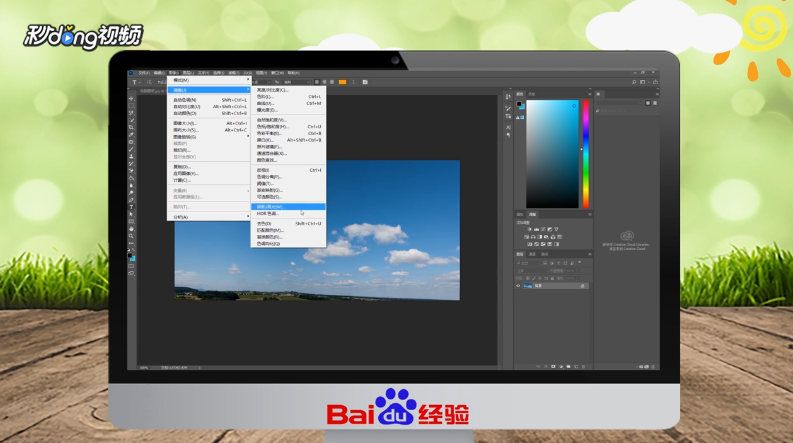The height and width of the screenshot is (443, 793).
Task: Open the anti-aliasing dropdown in options bar
Action: click(296, 82)
